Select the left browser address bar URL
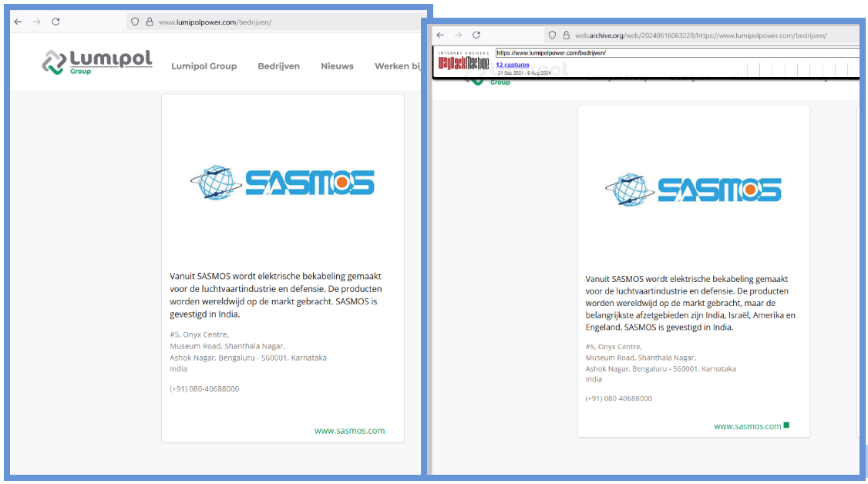This screenshot has width=868, height=484. point(215,22)
